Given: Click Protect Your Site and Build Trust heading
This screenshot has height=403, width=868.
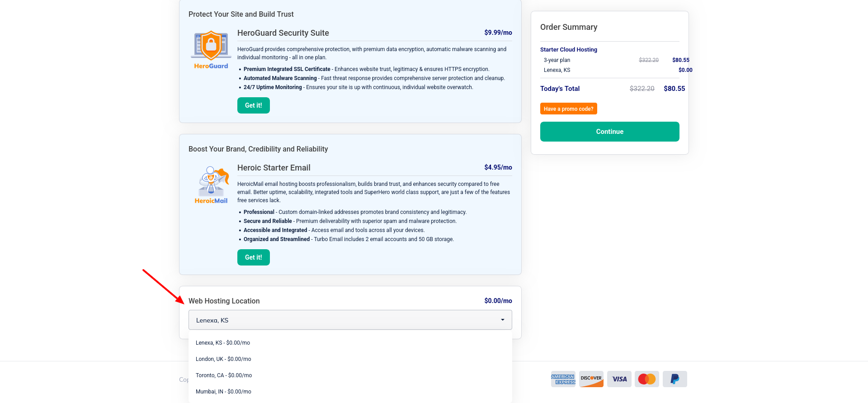Looking at the screenshot, I should point(241,14).
